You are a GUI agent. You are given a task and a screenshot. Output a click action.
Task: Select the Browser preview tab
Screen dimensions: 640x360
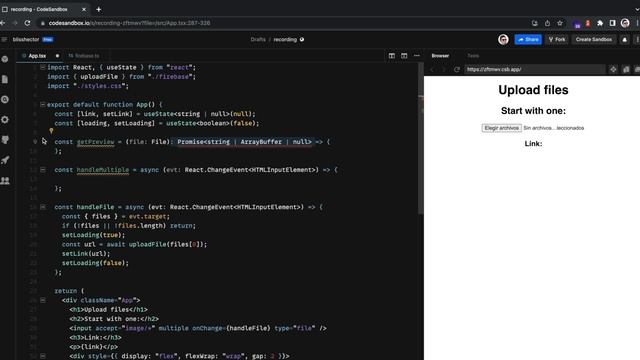(440, 56)
